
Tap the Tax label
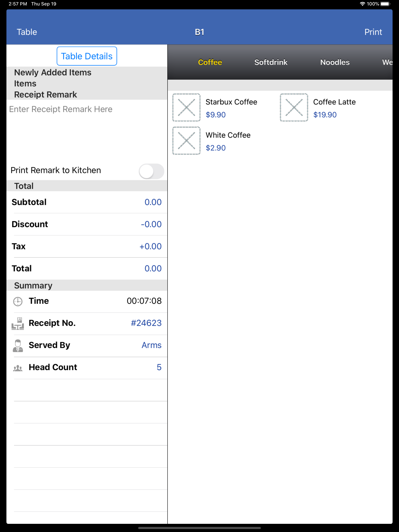click(x=19, y=246)
